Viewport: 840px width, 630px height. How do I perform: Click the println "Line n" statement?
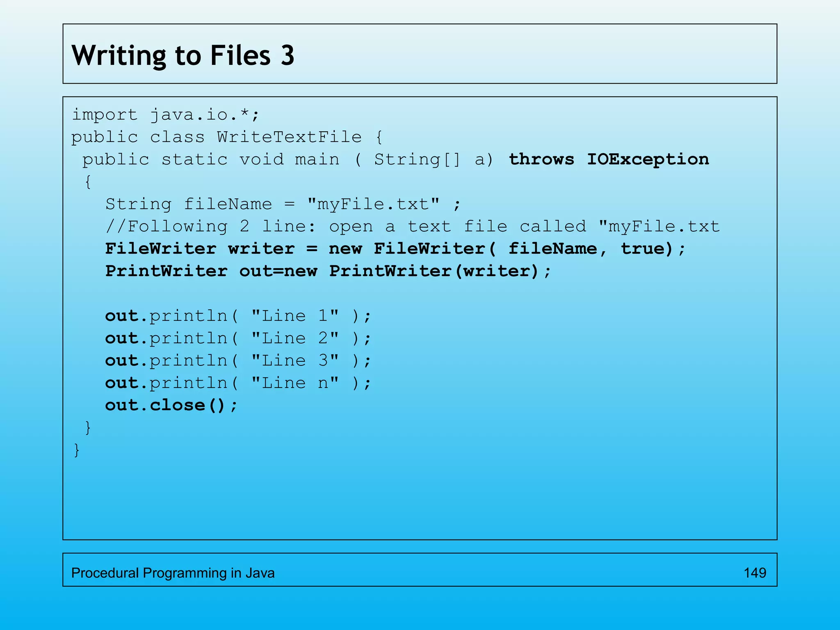click(x=238, y=383)
